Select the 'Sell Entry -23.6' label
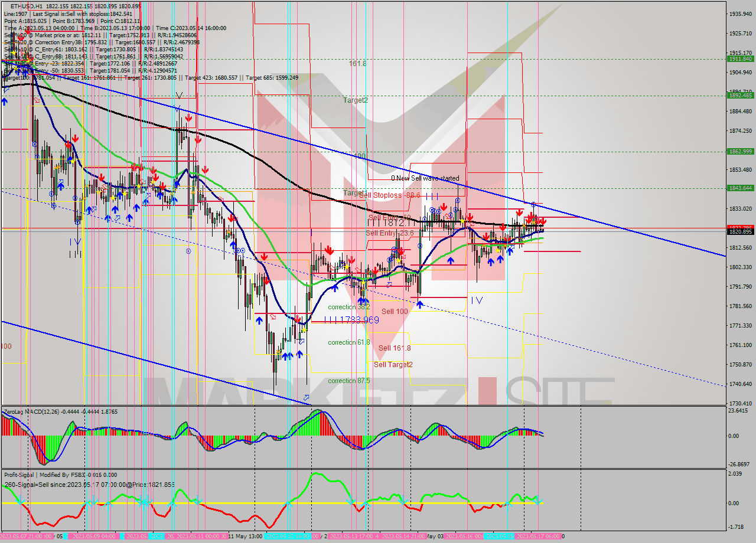 coord(389,233)
